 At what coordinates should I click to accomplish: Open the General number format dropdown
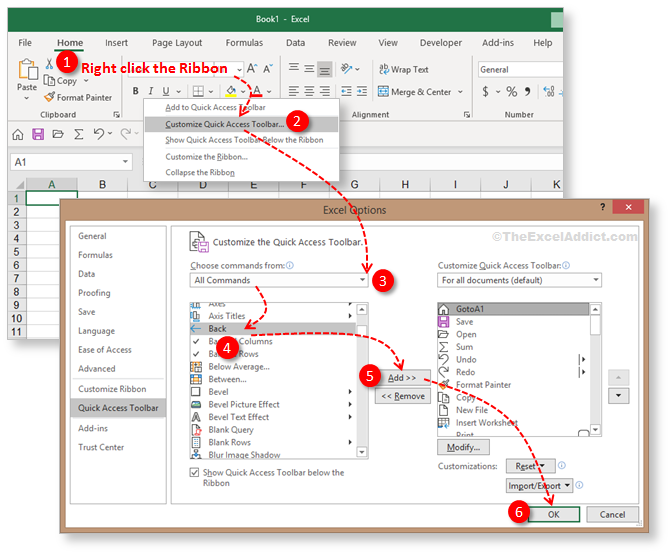[520, 70]
